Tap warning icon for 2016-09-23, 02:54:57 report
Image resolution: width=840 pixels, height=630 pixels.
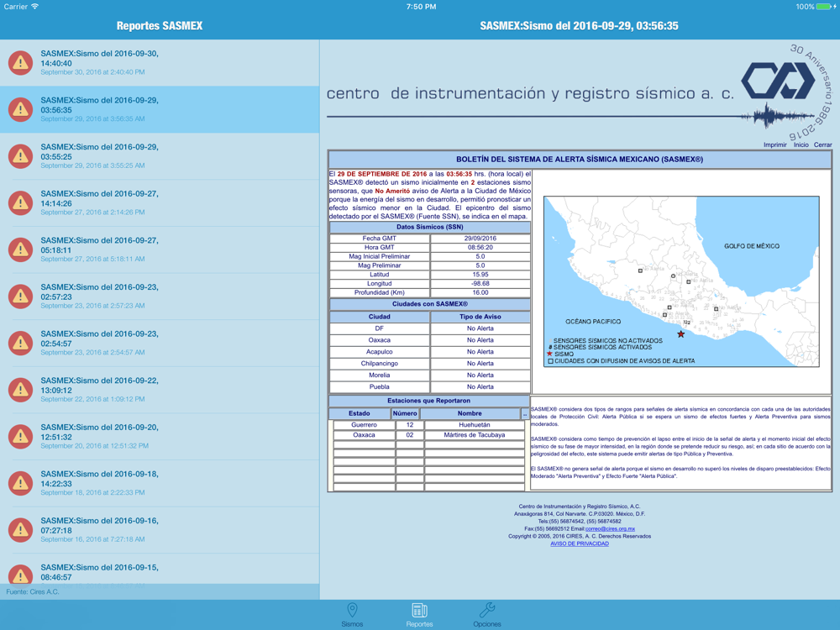tap(20, 343)
